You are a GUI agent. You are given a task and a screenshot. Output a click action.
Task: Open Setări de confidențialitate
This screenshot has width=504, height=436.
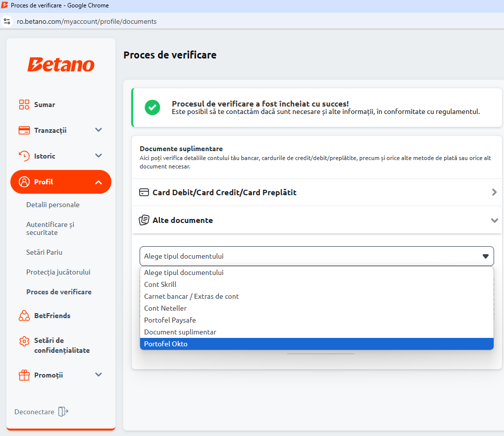(62, 345)
